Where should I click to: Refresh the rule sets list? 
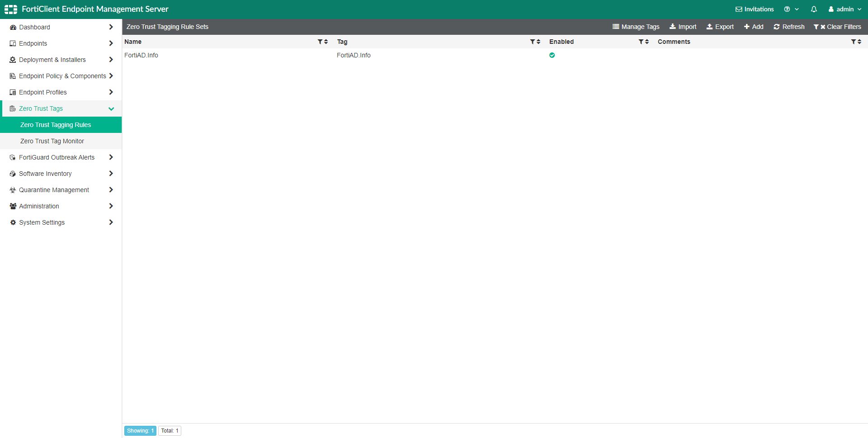[x=789, y=27]
